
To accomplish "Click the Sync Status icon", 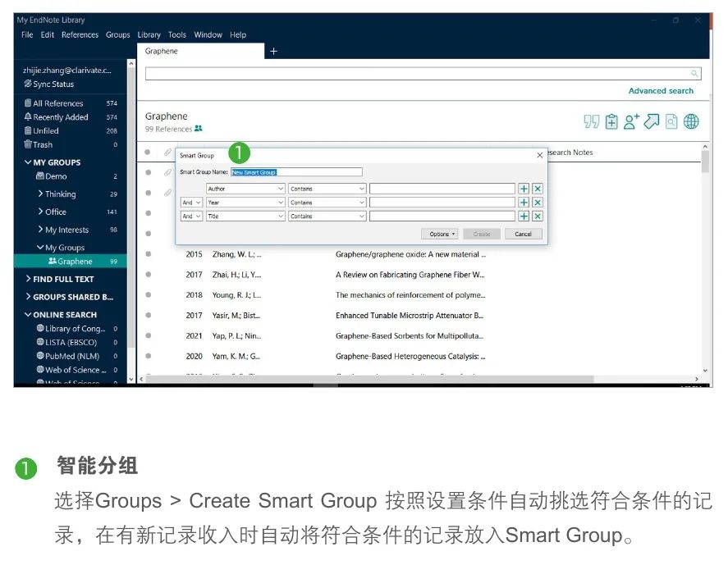I will [28, 84].
